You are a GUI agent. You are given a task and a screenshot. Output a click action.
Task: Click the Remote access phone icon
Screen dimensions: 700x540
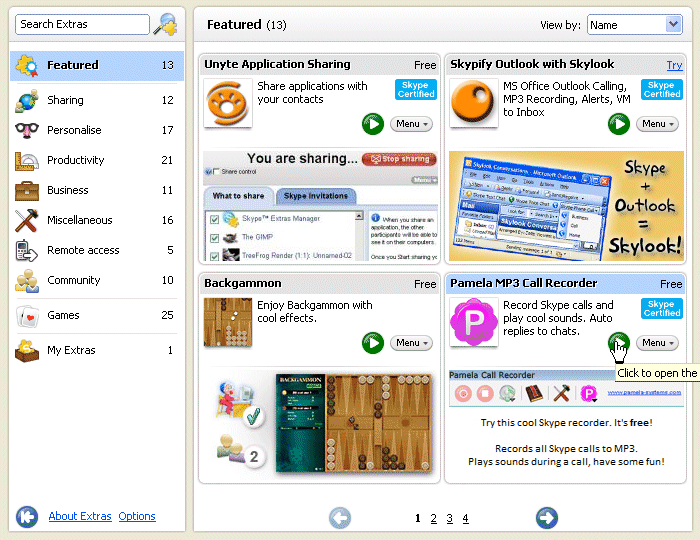26,250
